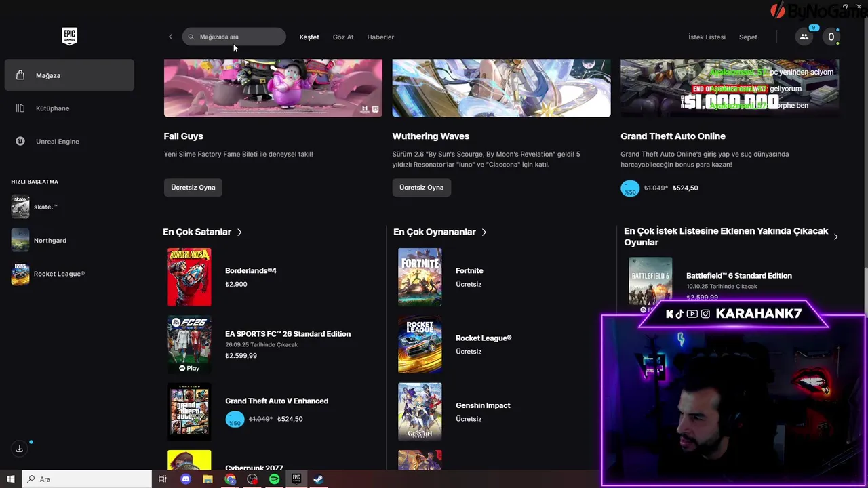This screenshot has width=868, height=488.
Task: Open the Fortnite cover thumbnail
Action: click(x=420, y=277)
